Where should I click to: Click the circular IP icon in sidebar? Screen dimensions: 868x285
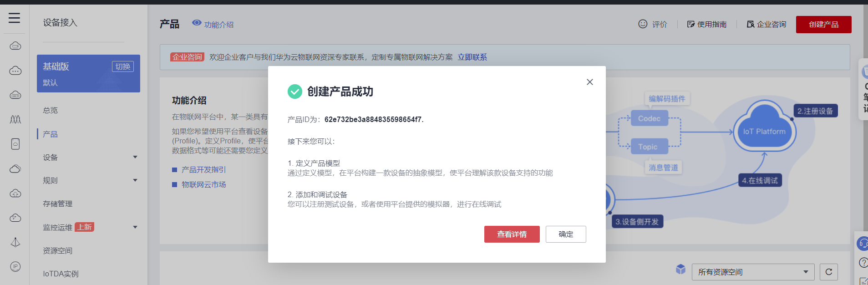[15, 267]
